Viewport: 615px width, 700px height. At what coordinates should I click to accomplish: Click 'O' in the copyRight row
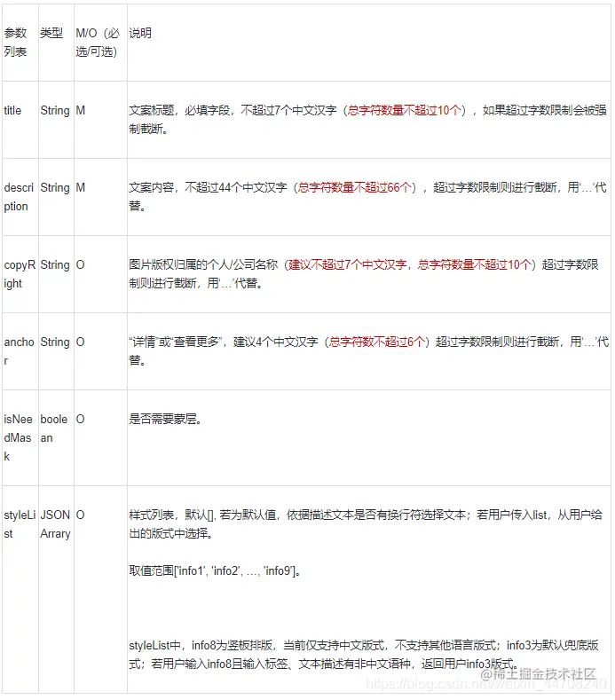click(80, 264)
